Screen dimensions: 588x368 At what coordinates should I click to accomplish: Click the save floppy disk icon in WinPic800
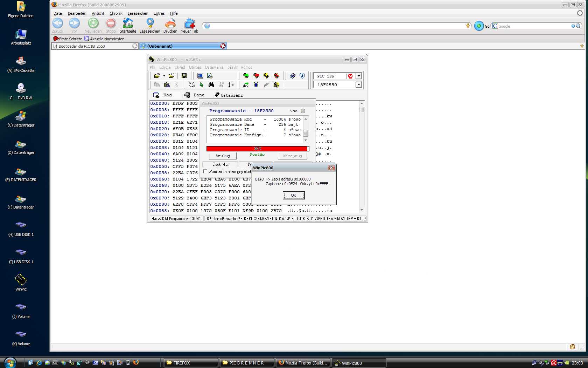pyautogui.click(x=184, y=76)
